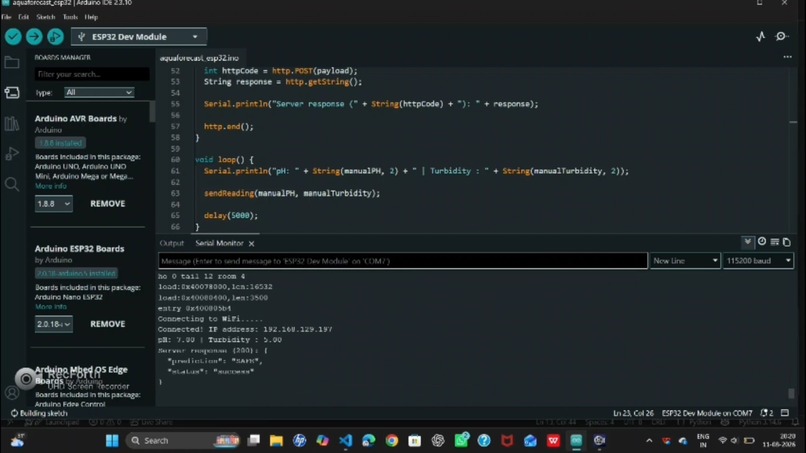This screenshot has width=806, height=453.
Task: Open the New Line line-ending dropdown
Action: pyautogui.click(x=685, y=261)
